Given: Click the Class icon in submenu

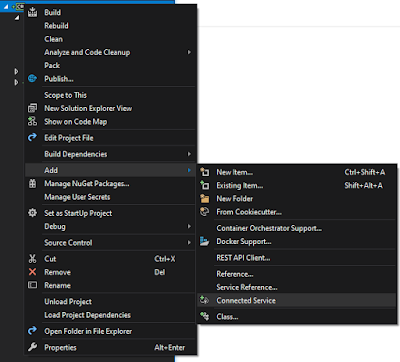Looking at the screenshot, I should click(204, 316).
